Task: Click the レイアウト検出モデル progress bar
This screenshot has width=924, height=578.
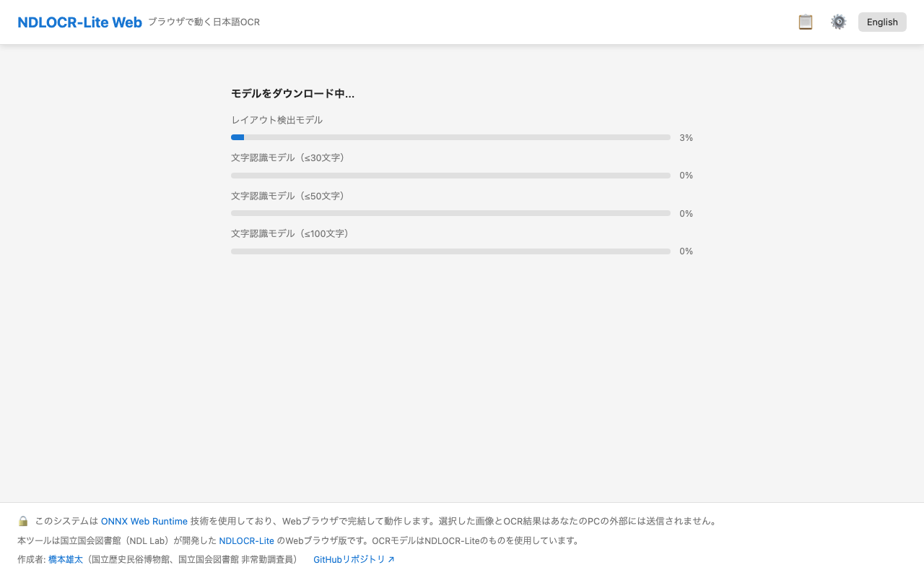Action: tap(450, 137)
